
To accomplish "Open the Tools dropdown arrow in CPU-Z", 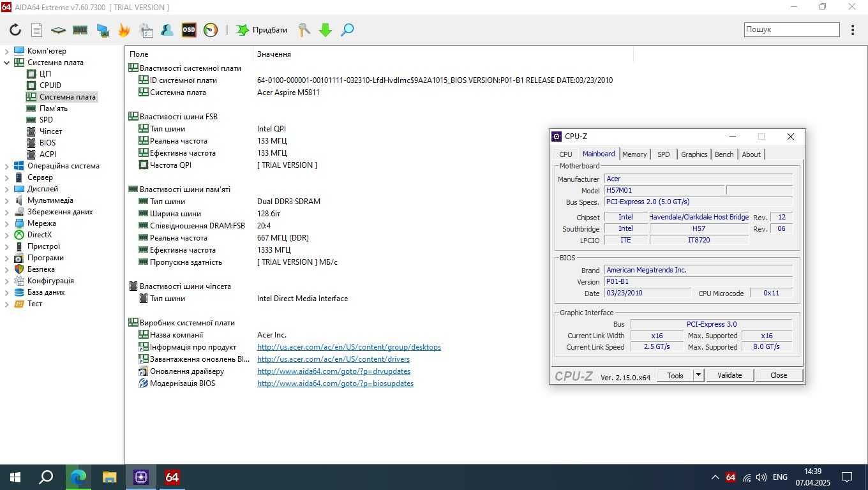I will pos(698,375).
